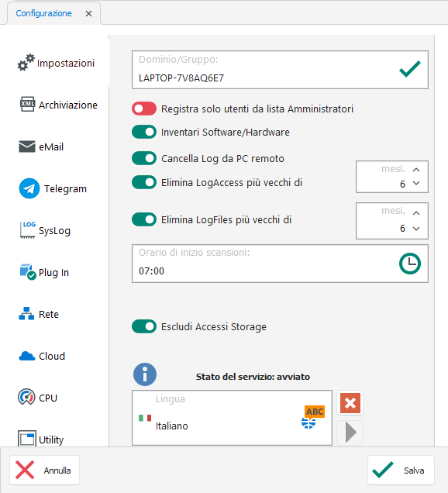Image resolution: width=448 pixels, height=493 pixels.
Task: Click the ABC language translation icon
Action: click(x=313, y=417)
